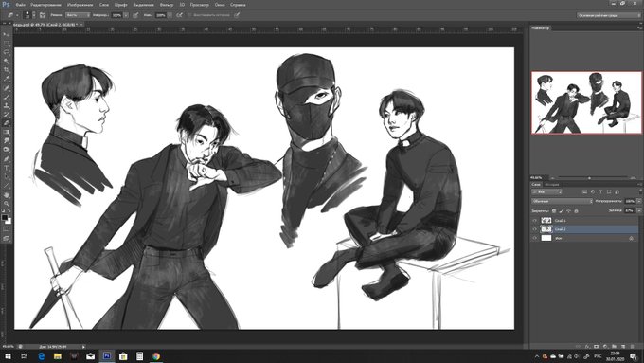644x363 pixels.
Task: Select the Move tool
Action: pos(7,34)
